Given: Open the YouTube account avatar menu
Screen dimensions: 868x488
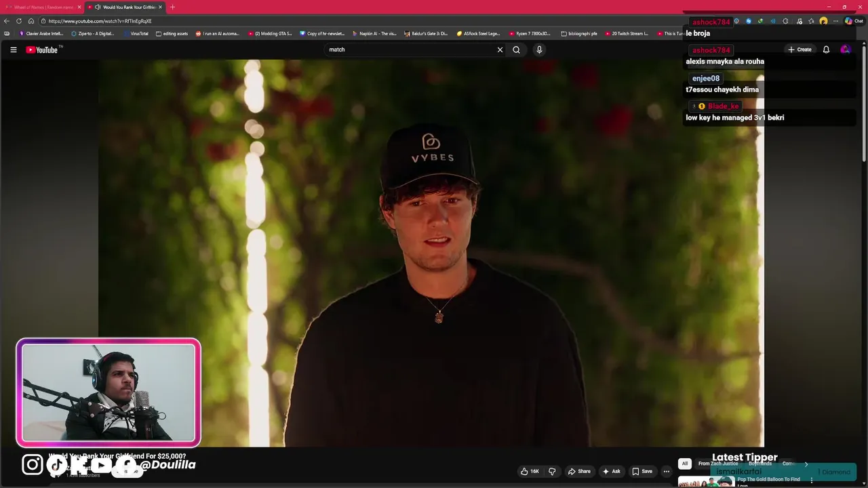Looking at the screenshot, I should [x=845, y=49].
